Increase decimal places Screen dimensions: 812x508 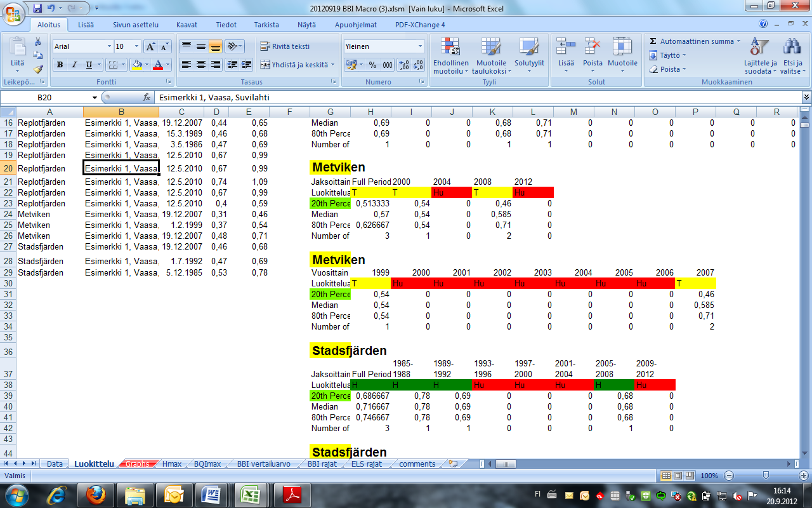404,65
